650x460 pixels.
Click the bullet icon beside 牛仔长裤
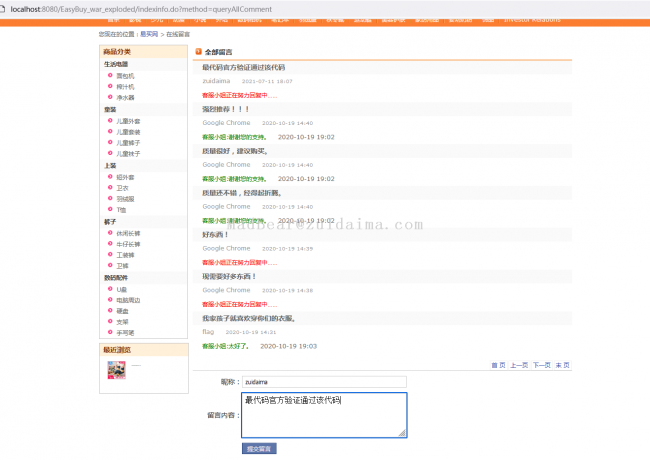tap(109, 243)
